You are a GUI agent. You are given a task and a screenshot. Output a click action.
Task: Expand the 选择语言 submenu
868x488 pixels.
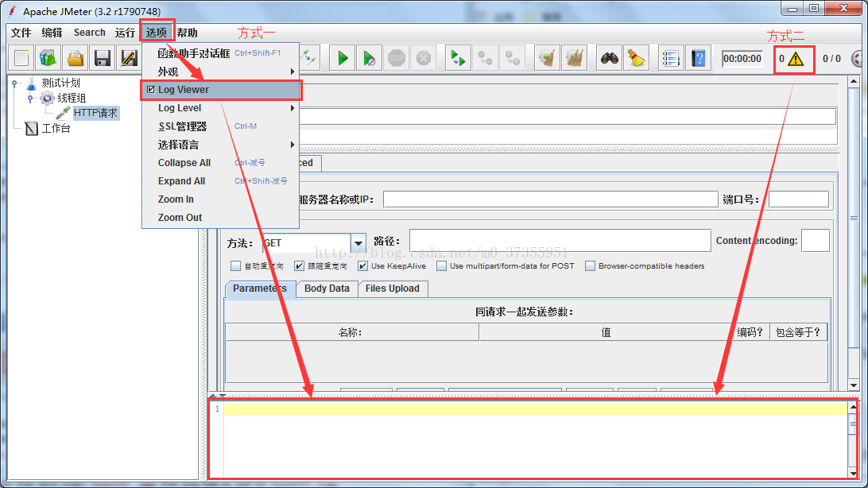click(221, 145)
